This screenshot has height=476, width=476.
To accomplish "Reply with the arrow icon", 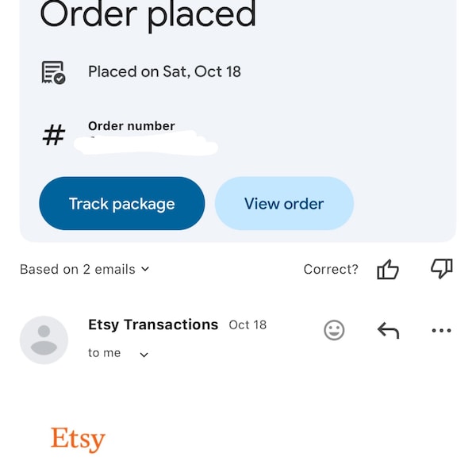I will (388, 330).
